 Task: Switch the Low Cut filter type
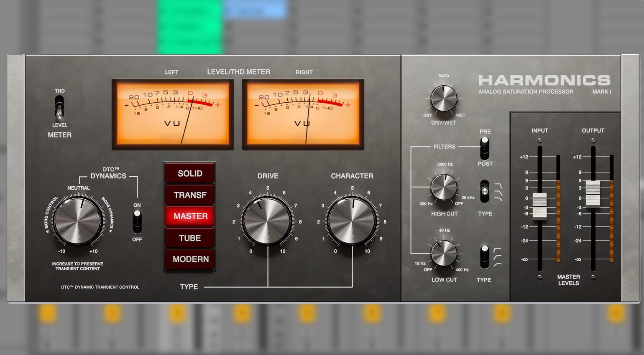(x=484, y=256)
